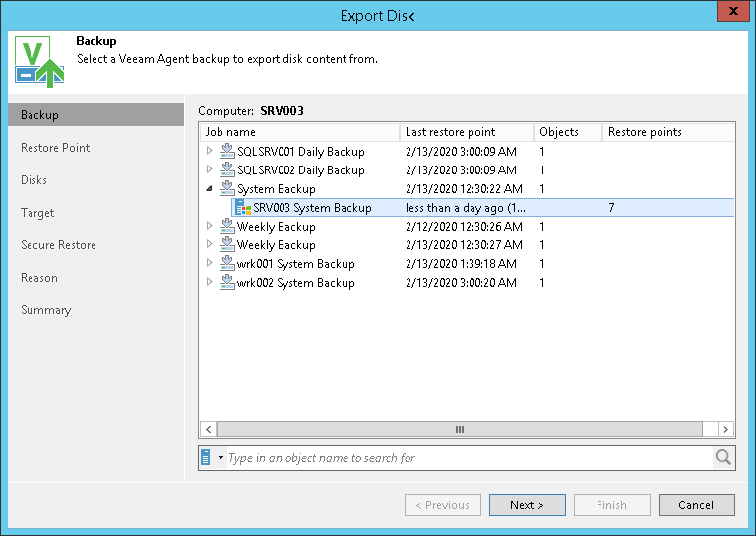The image size is (756, 536).
Task: Expand Weekly Backup node dated 2/13/2020 12:30:27
Action: pos(209,244)
